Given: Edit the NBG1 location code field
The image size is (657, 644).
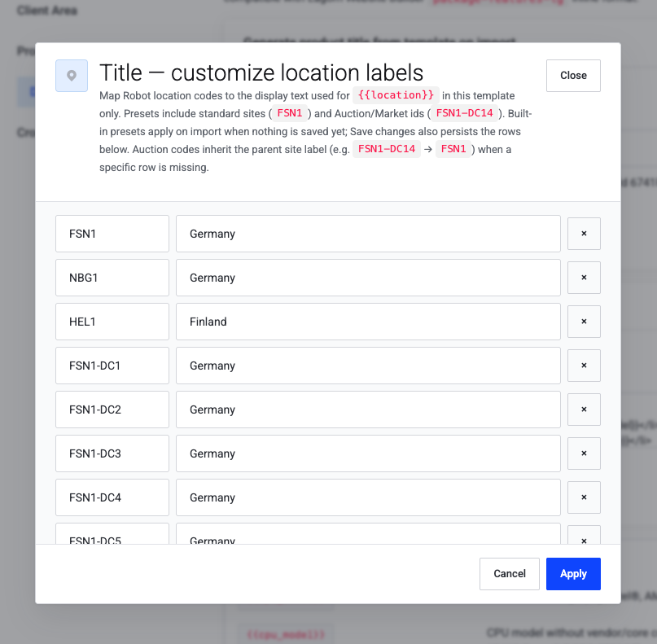Looking at the screenshot, I should click(112, 278).
